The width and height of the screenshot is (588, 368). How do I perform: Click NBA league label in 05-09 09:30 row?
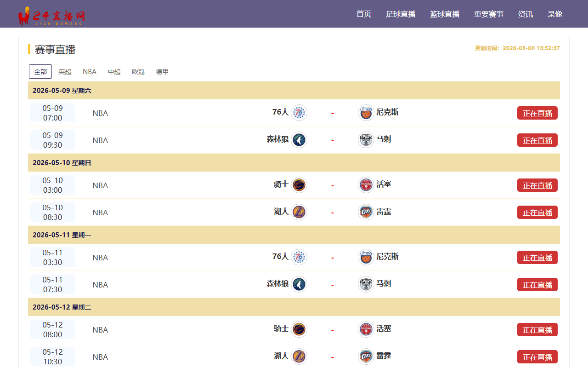point(100,140)
